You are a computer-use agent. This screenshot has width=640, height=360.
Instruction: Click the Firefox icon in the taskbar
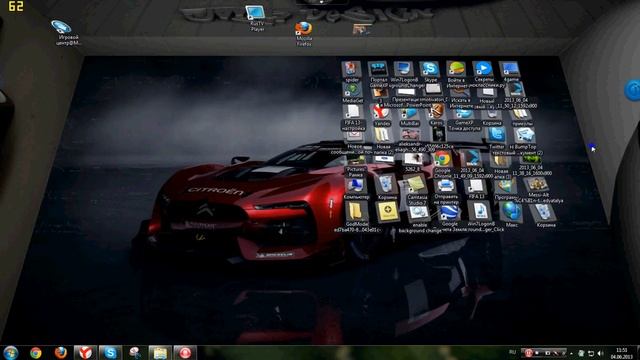61,353
